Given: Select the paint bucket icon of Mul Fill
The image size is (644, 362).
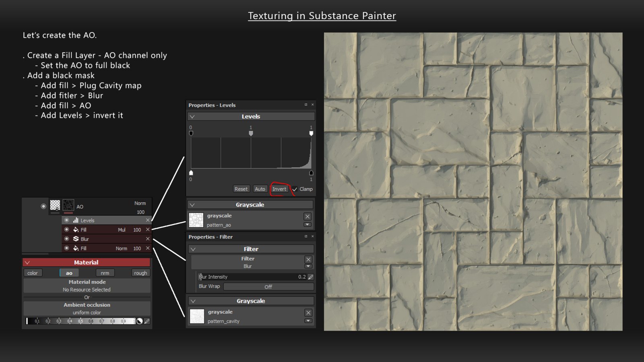Looking at the screenshot, I should pos(76,230).
